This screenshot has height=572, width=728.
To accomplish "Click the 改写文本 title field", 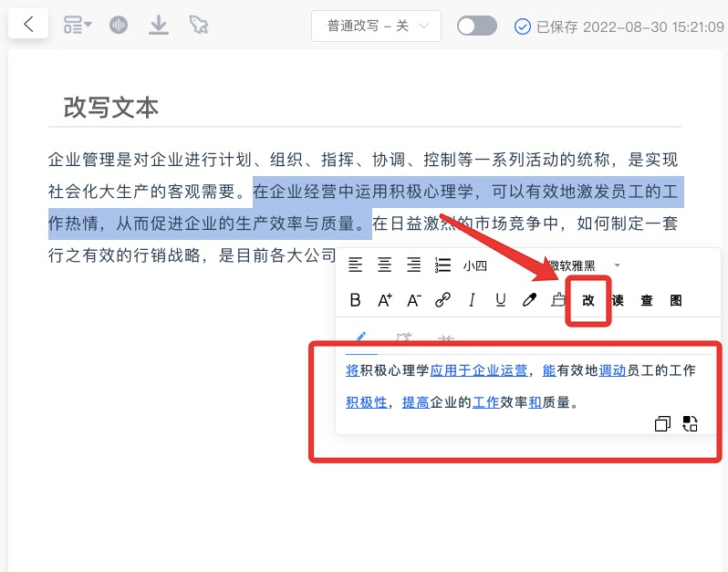I will pyautogui.click(x=365, y=108).
